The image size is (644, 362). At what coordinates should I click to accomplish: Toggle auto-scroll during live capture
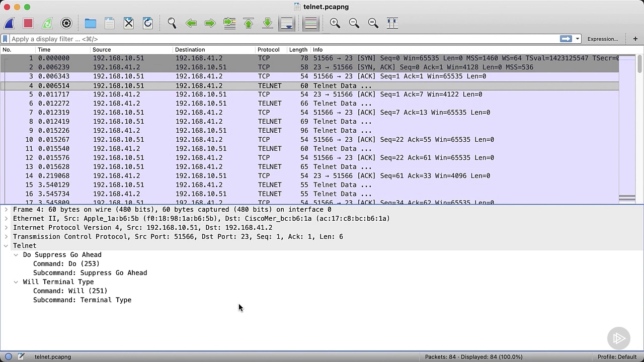(x=287, y=23)
